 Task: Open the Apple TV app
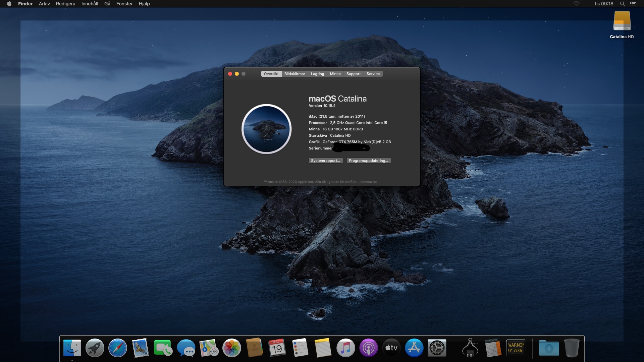pyautogui.click(x=391, y=348)
